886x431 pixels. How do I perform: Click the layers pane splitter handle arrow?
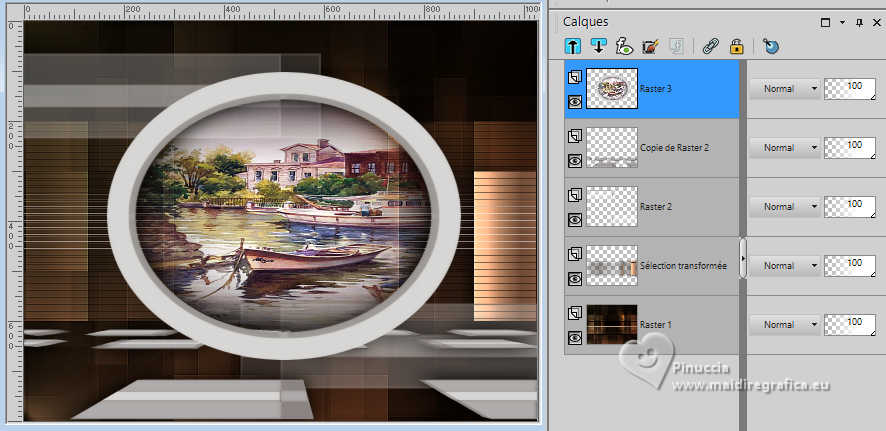[743, 258]
